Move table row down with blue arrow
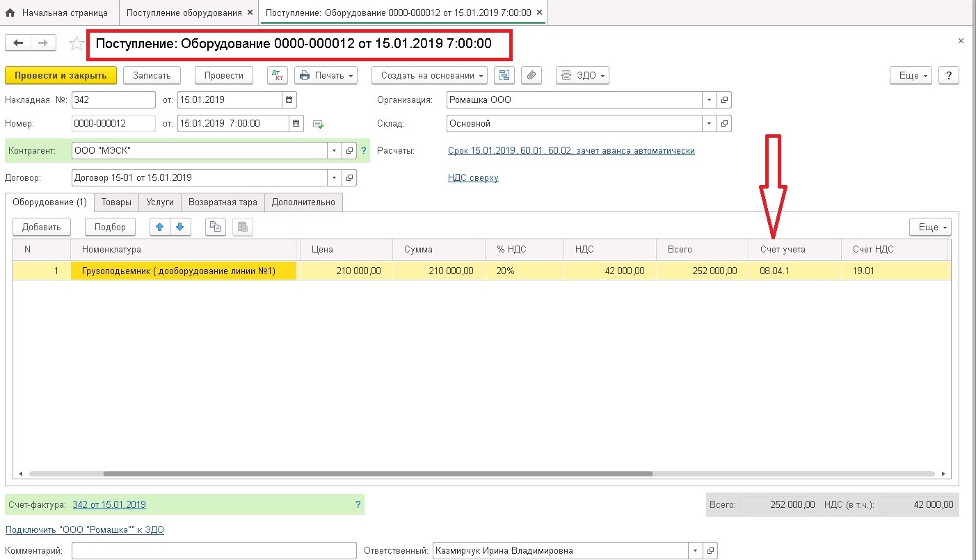Screen dimensions: 976x560 pyautogui.click(x=180, y=227)
